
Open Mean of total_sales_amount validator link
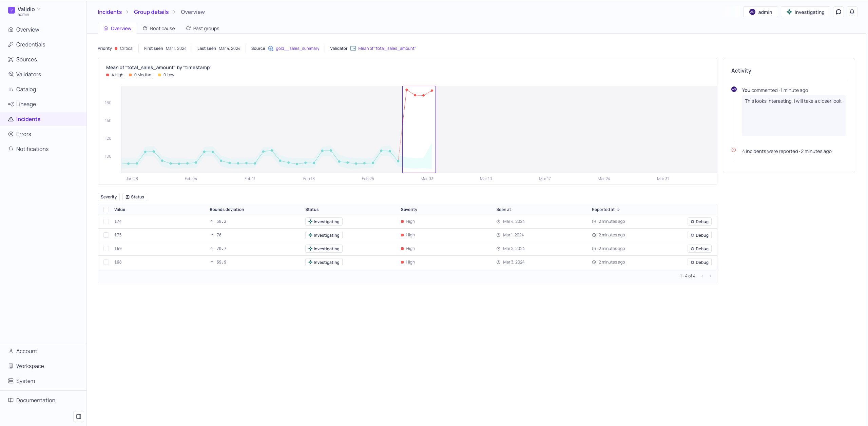tap(387, 49)
